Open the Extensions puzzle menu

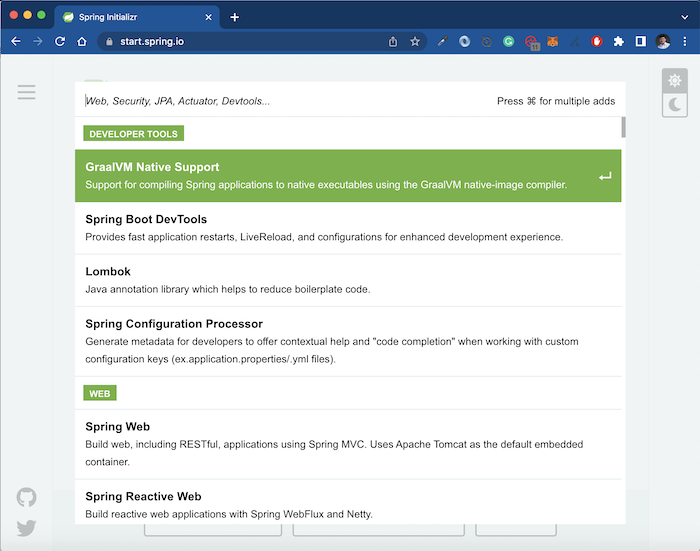[618, 42]
